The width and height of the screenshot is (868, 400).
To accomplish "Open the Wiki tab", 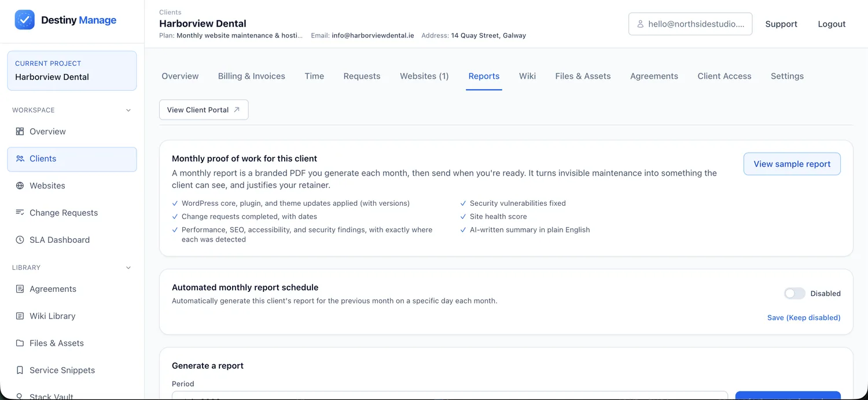I will (x=527, y=76).
